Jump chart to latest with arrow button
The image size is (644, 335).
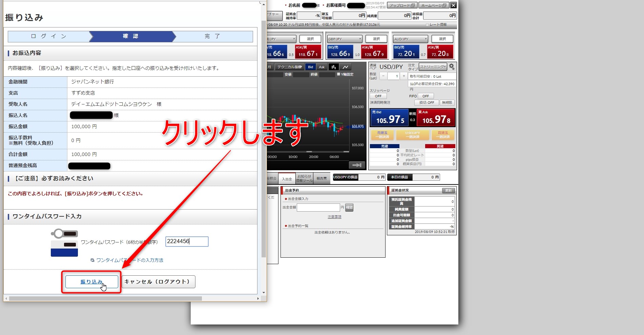(x=357, y=165)
